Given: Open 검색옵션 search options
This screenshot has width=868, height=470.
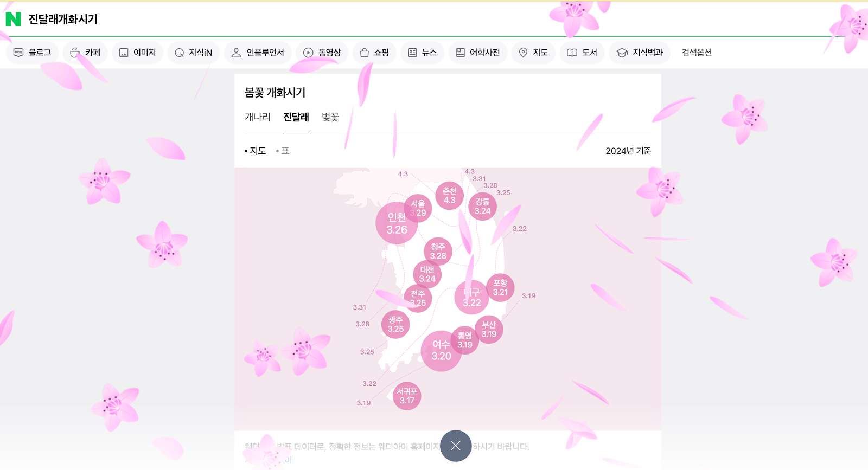Looking at the screenshot, I should (697, 53).
